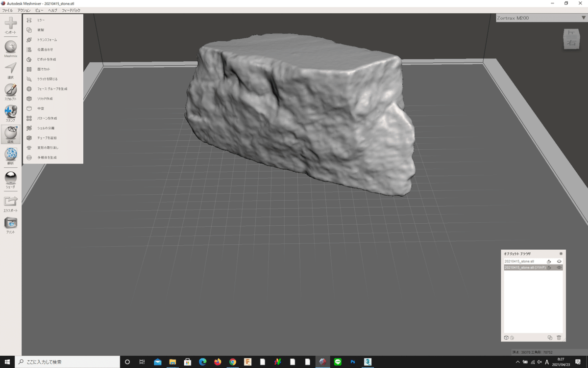Expand the system tray hidden icons chevron
The height and width of the screenshot is (368, 588).
[517, 362]
